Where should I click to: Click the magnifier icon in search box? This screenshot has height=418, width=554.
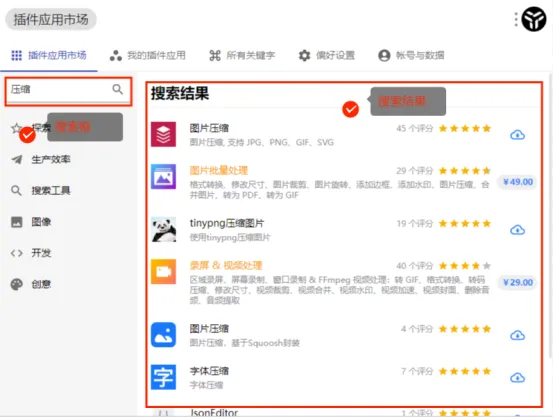(117, 89)
